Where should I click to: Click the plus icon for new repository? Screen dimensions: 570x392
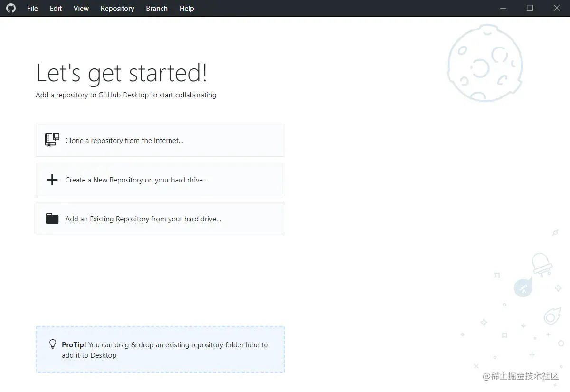coord(52,180)
